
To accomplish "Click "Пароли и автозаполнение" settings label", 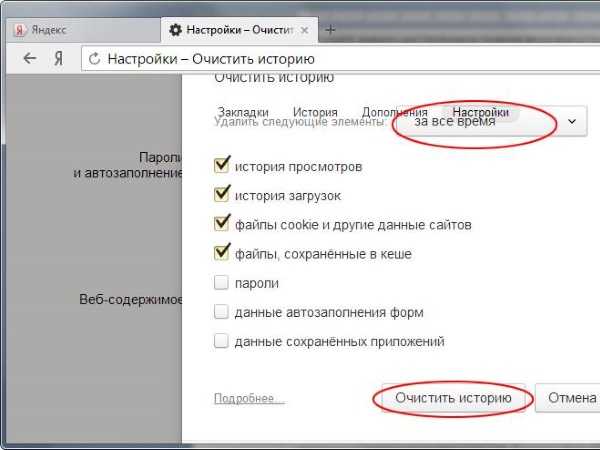I will pyautogui.click(x=129, y=165).
